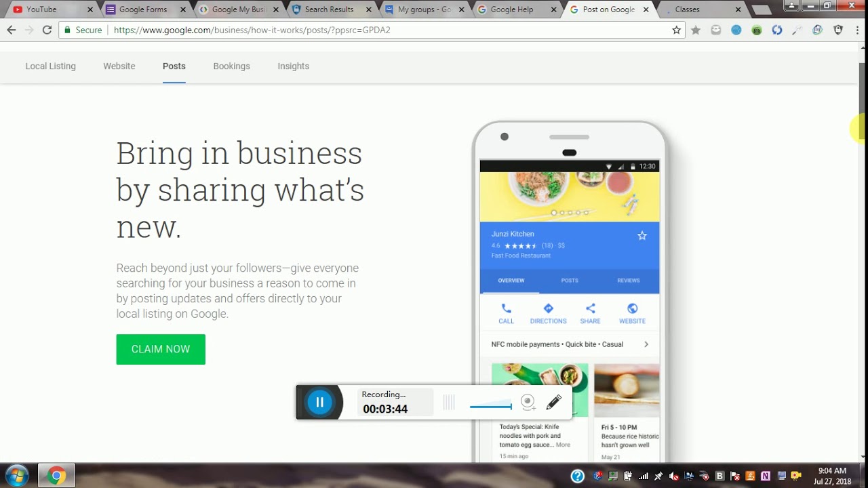Bookmark this page with the star in the address bar

[x=676, y=30]
